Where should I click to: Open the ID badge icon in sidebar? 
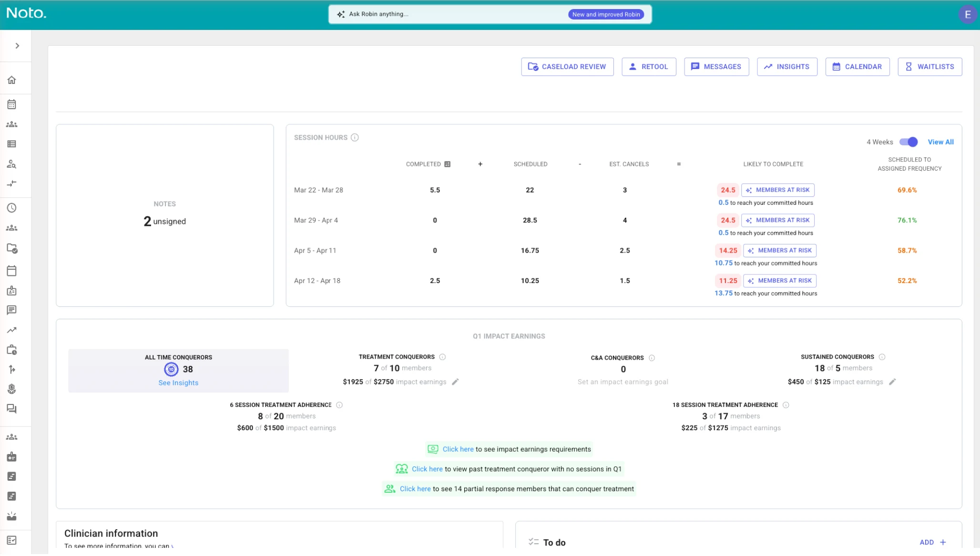point(12,291)
